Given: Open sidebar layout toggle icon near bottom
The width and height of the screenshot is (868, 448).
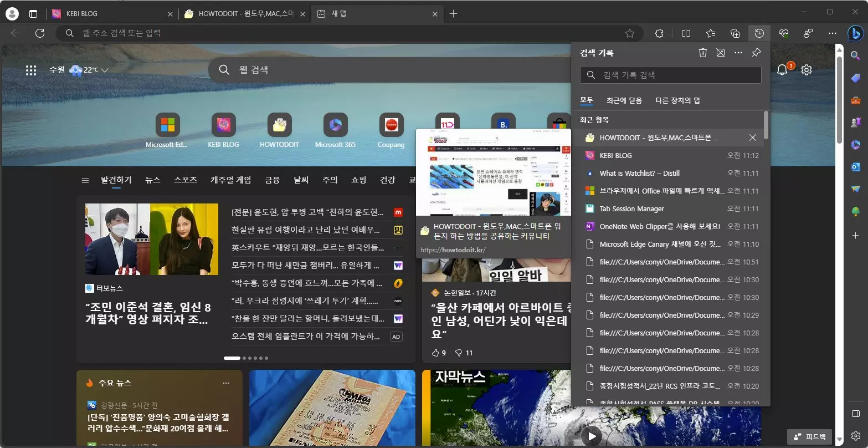Looking at the screenshot, I should point(855,414).
